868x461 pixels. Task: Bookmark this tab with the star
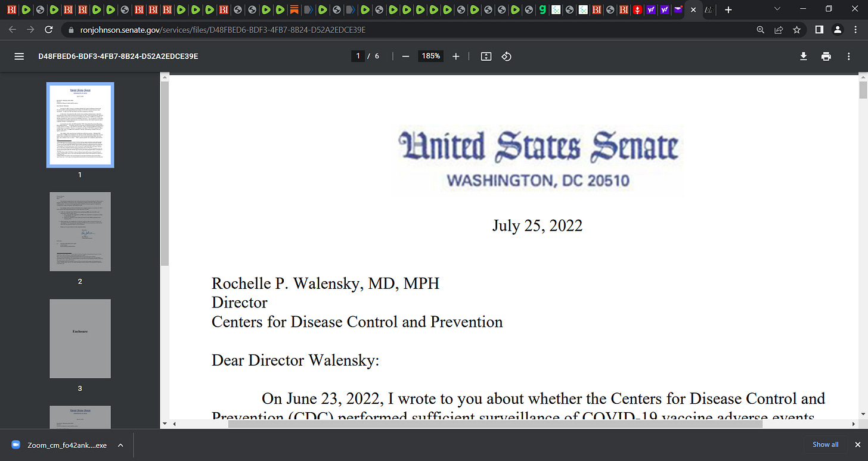[796, 30]
